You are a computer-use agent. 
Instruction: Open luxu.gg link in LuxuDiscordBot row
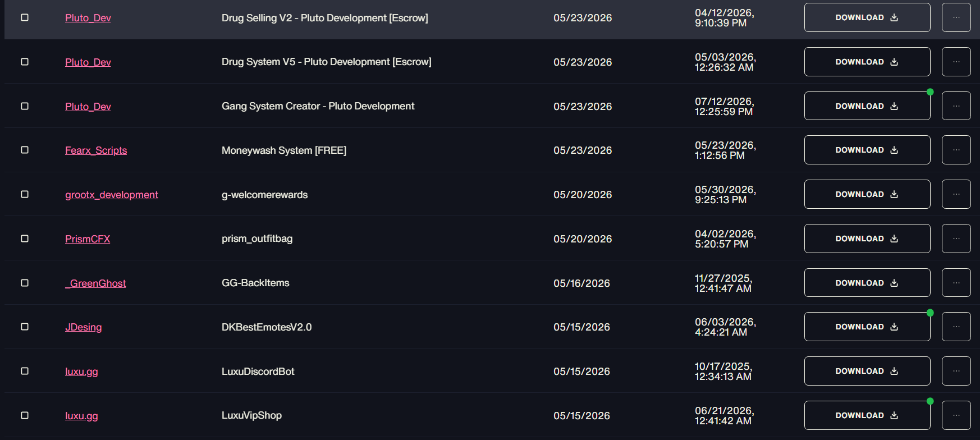point(81,372)
